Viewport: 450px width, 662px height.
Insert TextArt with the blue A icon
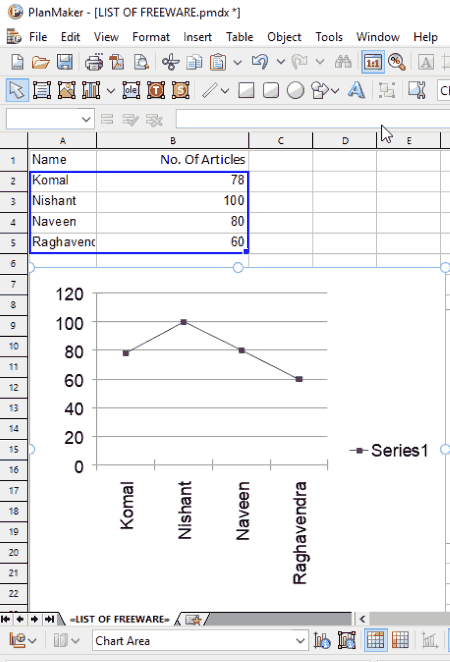click(356, 90)
